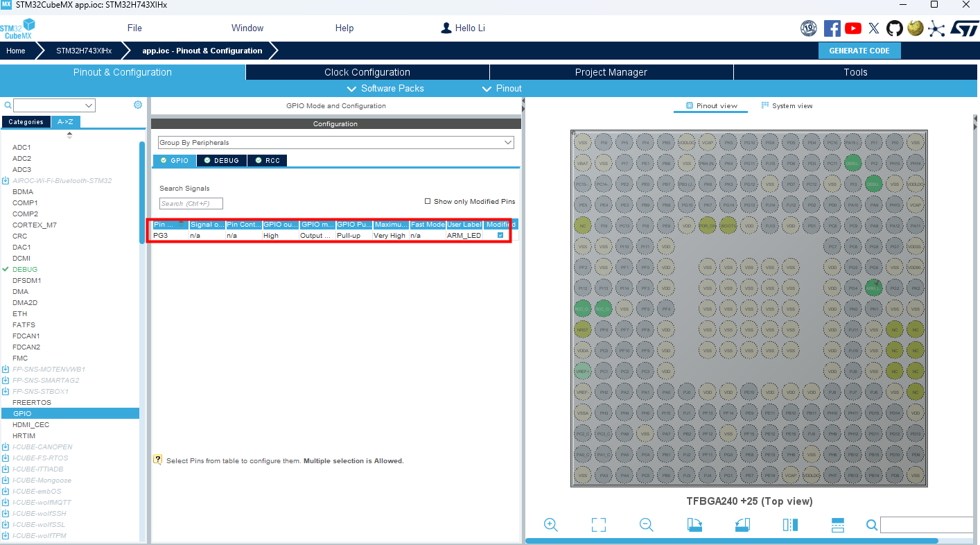Select CORTEX_M7 in the peripheral list
Viewport: 980px width, 545px height.
click(x=35, y=225)
